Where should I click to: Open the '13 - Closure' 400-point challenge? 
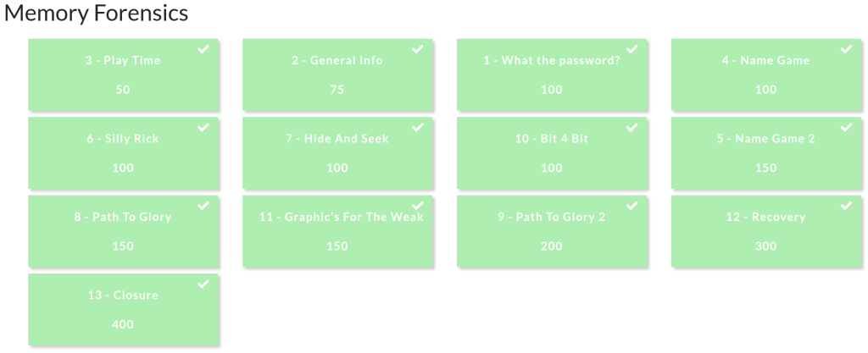[x=123, y=310]
